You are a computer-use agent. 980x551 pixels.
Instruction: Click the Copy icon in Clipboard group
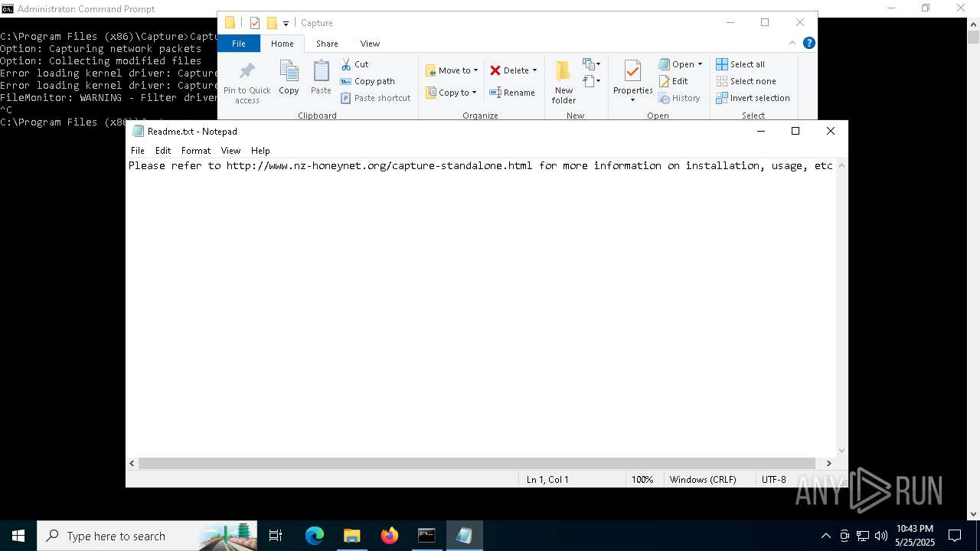[x=289, y=72]
